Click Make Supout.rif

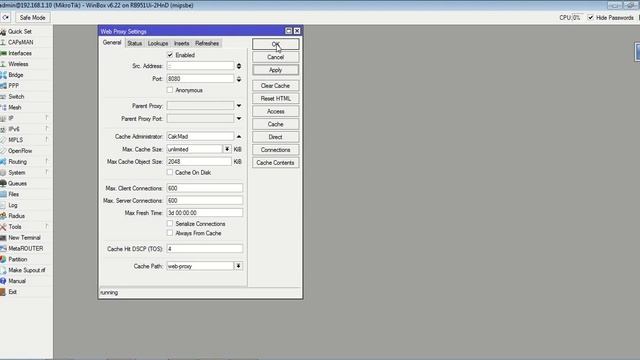coord(27,270)
